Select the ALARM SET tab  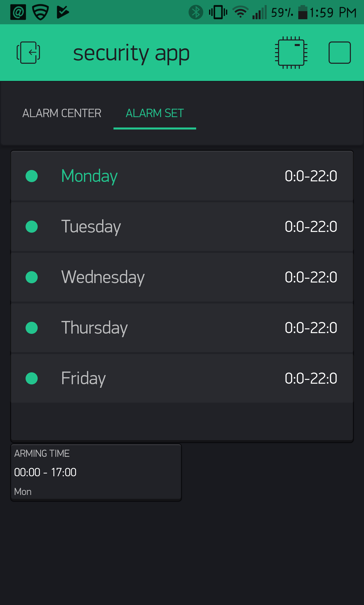[x=155, y=113]
